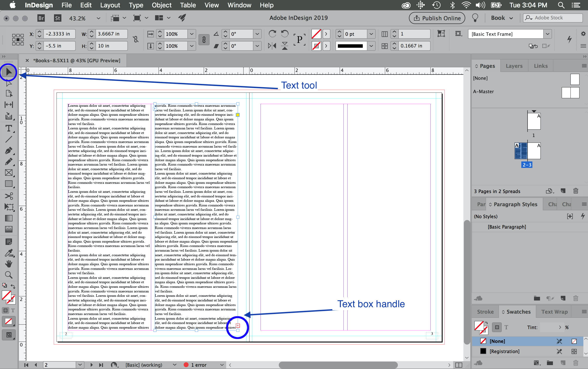Toggle constrain proportions for scaling link
The height and width of the screenshot is (369, 588).
pos(204,40)
